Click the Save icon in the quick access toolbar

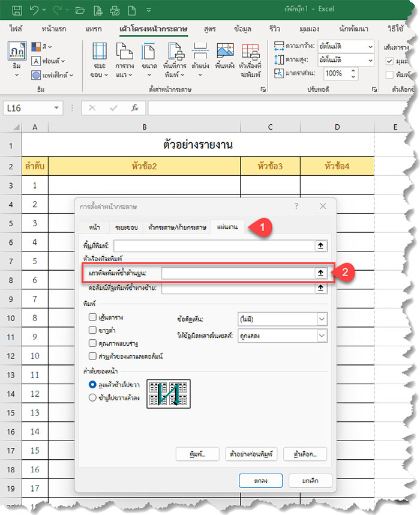pos(17,10)
